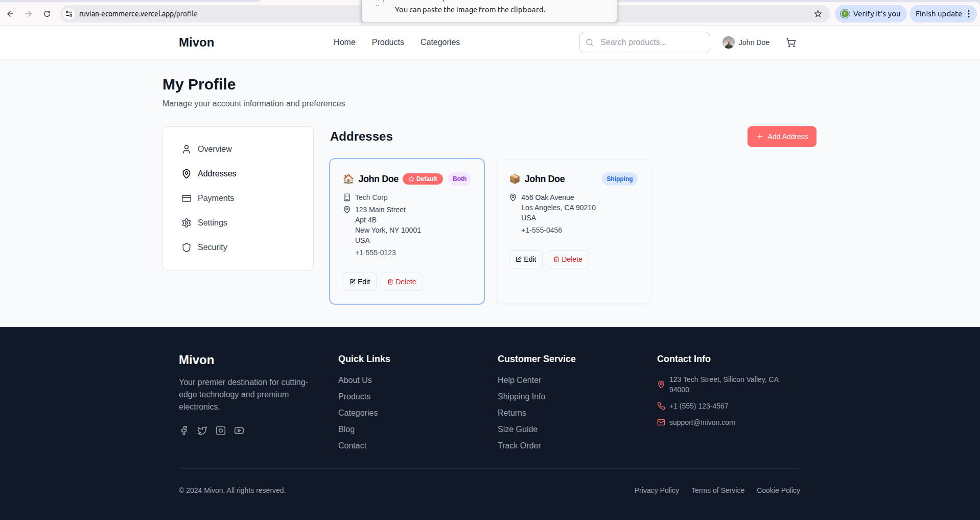Reload the page

[x=47, y=14]
